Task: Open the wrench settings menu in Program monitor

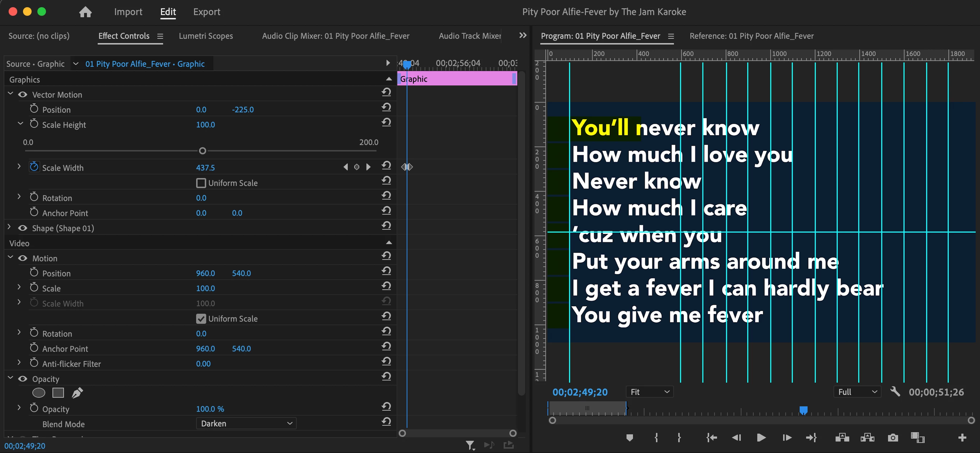Action: 895,391
